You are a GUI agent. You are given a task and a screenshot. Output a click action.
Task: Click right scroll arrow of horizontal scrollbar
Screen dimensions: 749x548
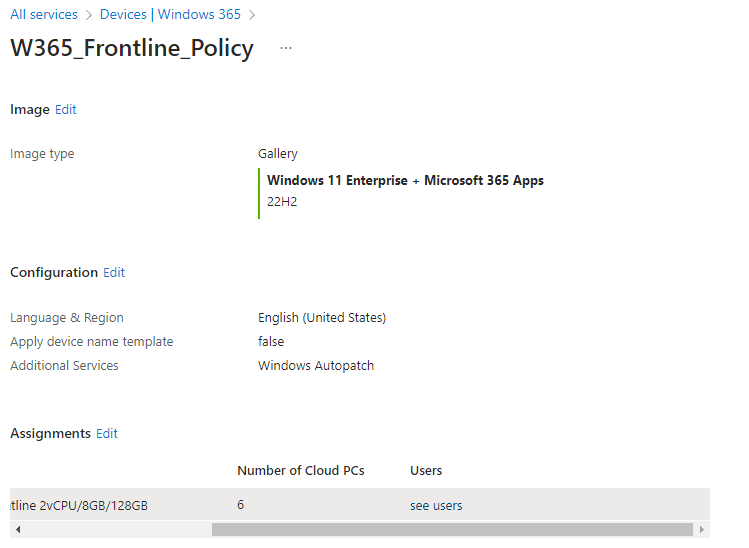coord(702,529)
